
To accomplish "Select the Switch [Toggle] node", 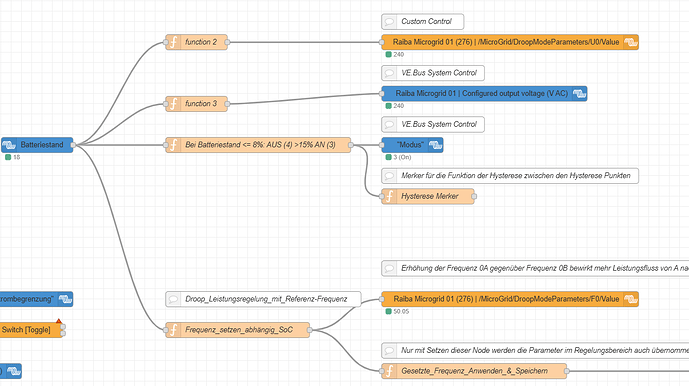I will tap(31, 330).
